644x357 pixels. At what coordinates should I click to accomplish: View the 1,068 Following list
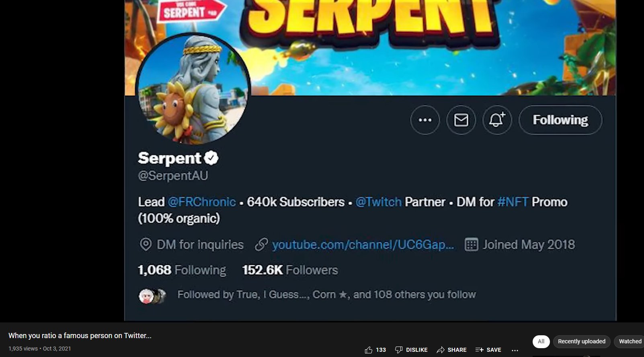point(182,270)
